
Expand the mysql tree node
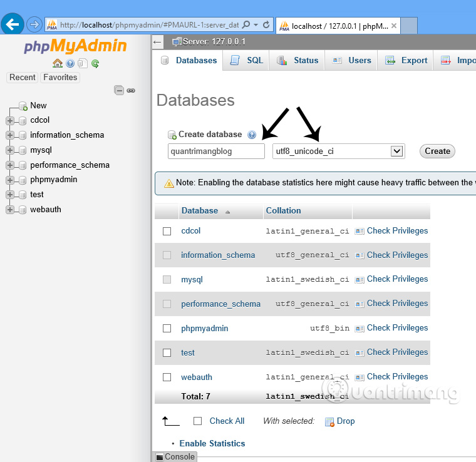10,150
